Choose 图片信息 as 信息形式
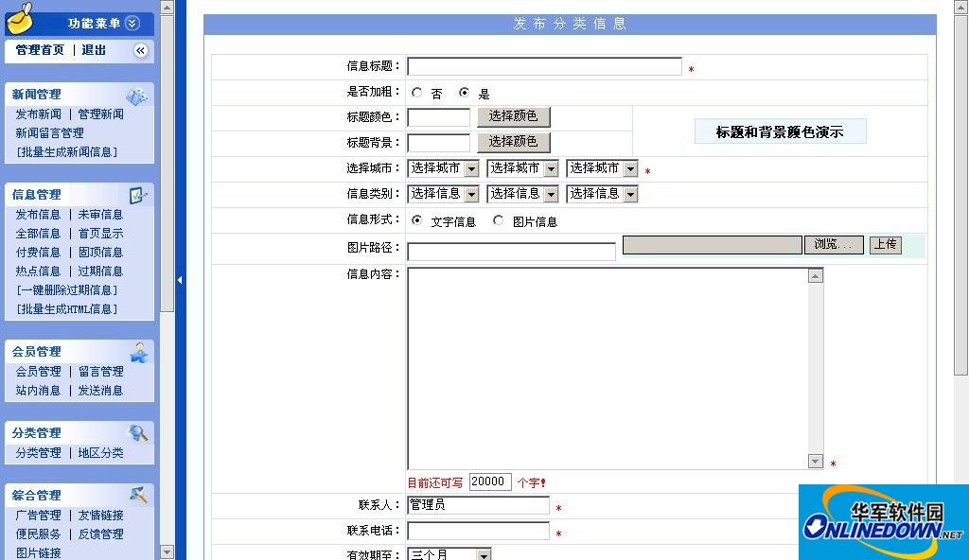Viewport: 969px width, 560px height. 498,220
